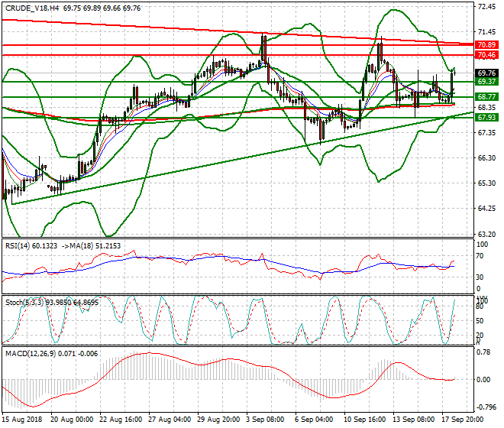
Task: Click the 63.20 price axis value
Action: (486, 234)
